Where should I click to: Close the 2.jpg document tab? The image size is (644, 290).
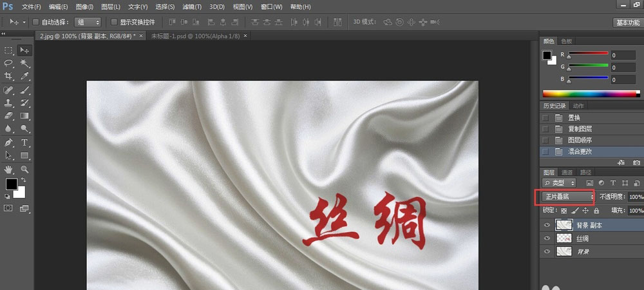tap(141, 36)
